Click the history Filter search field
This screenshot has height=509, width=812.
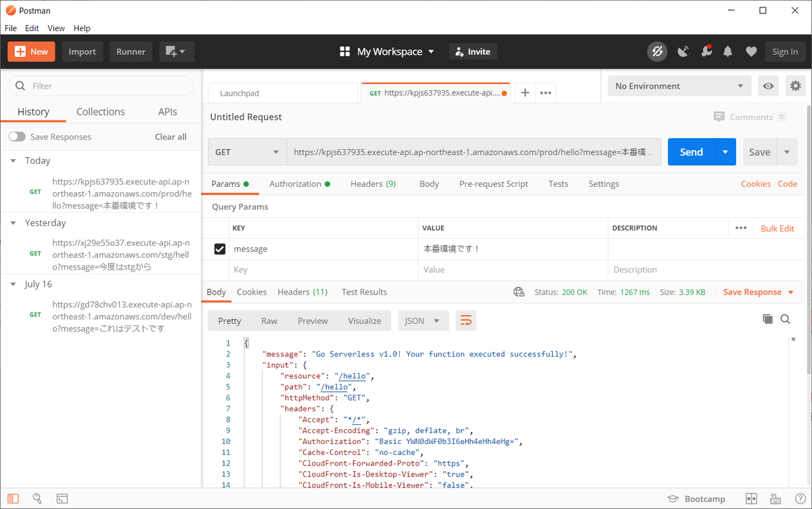(x=100, y=86)
